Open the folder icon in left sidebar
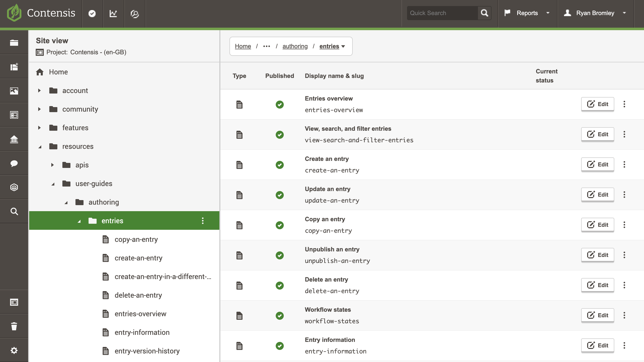This screenshot has width=644, height=362. pyautogui.click(x=14, y=43)
